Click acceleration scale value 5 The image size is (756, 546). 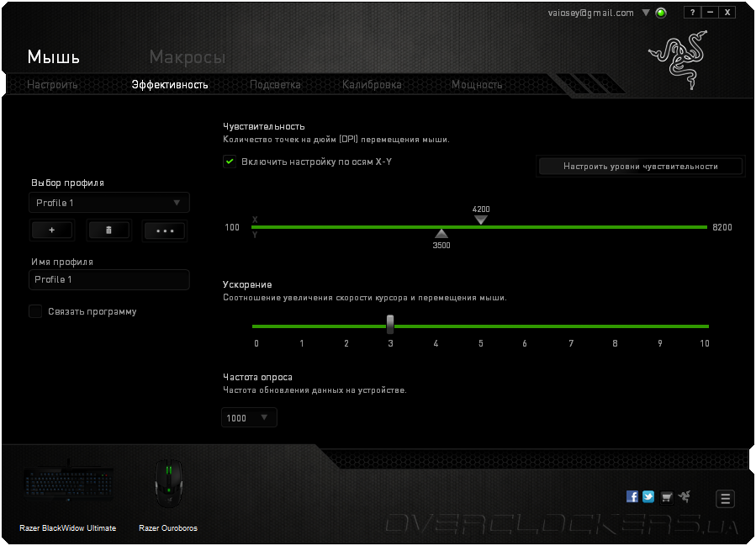(481, 343)
